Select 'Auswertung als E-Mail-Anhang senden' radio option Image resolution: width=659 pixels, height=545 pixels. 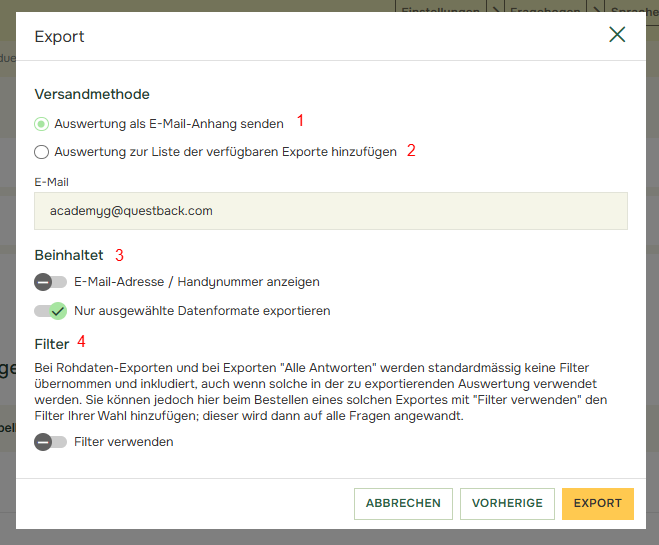(x=41, y=124)
